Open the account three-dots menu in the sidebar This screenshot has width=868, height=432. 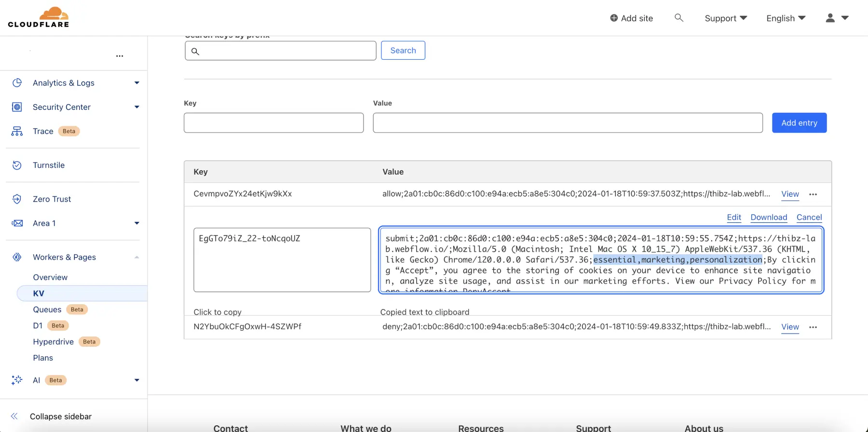click(120, 56)
